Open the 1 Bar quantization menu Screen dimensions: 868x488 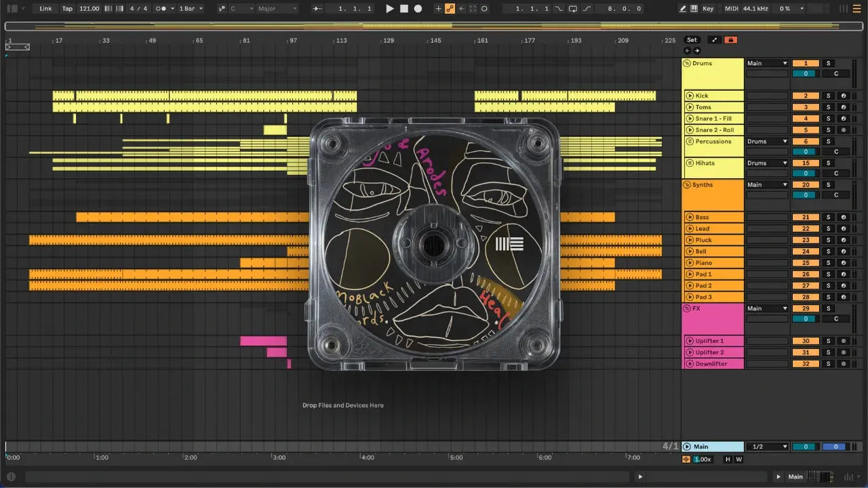(x=191, y=9)
